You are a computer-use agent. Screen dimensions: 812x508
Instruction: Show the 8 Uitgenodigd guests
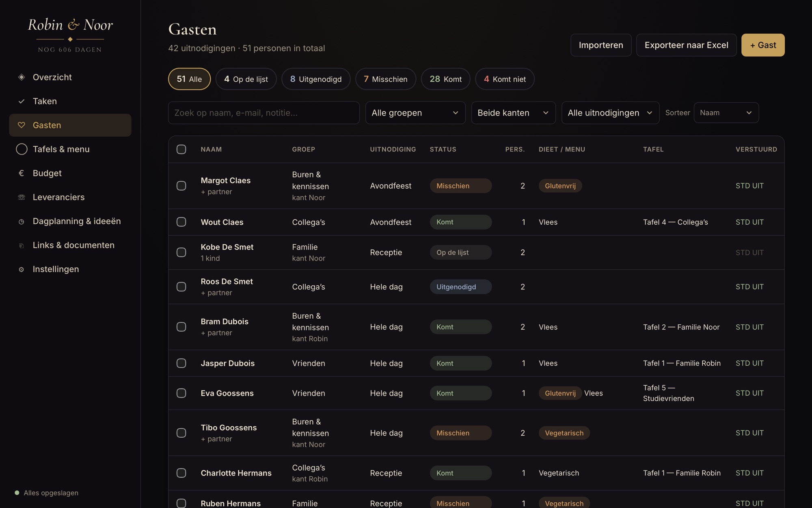316,79
